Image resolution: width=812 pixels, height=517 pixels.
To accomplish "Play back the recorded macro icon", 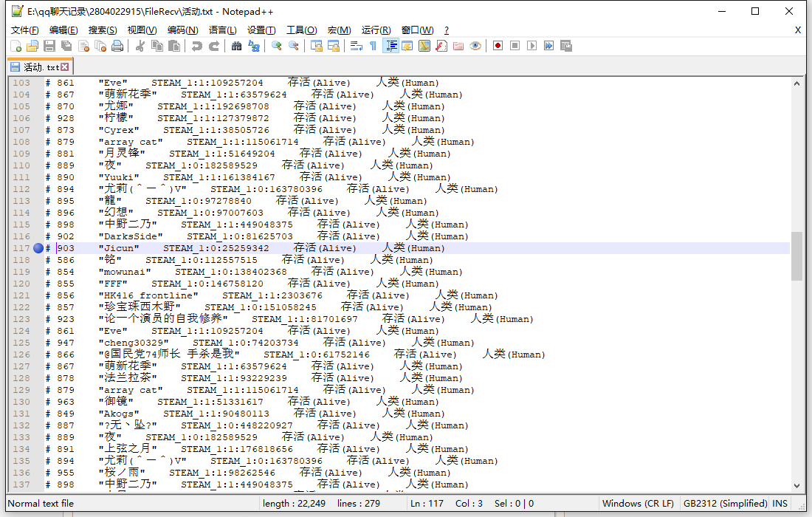I will [531, 46].
